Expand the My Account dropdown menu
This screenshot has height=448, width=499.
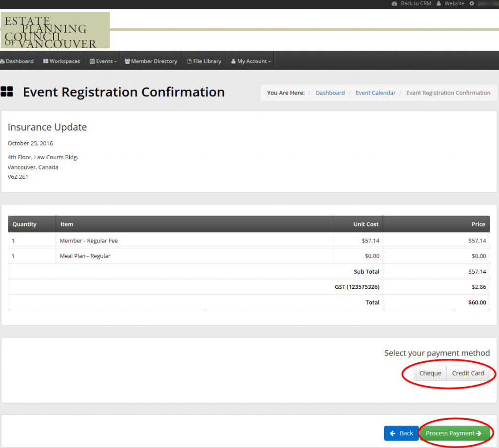pyautogui.click(x=251, y=61)
